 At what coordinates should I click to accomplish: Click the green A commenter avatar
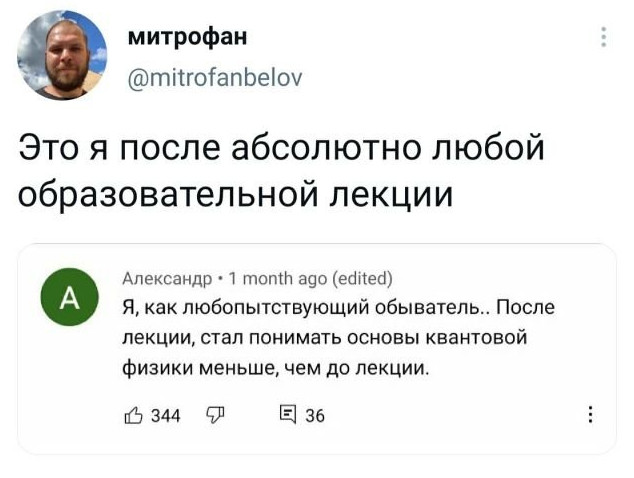[x=69, y=300]
